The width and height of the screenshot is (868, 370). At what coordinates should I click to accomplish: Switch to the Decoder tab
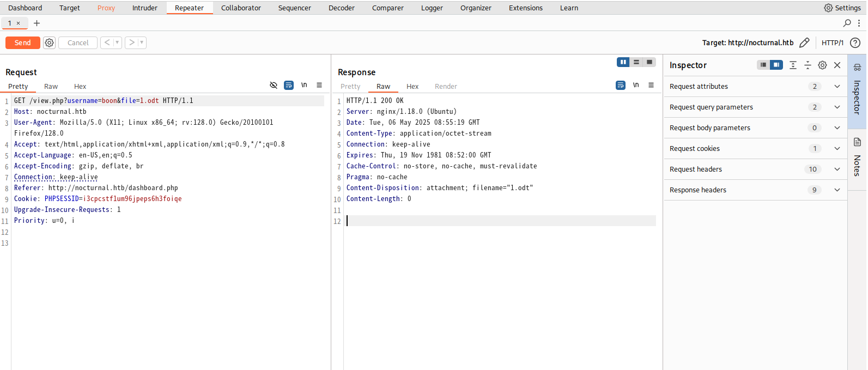coord(342,8)
